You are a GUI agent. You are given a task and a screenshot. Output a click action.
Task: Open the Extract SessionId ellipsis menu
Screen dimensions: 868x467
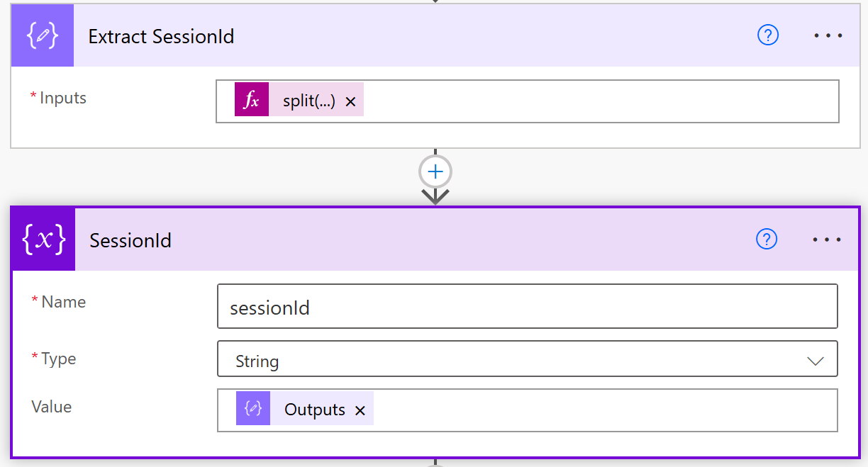(x=828, y=35)
